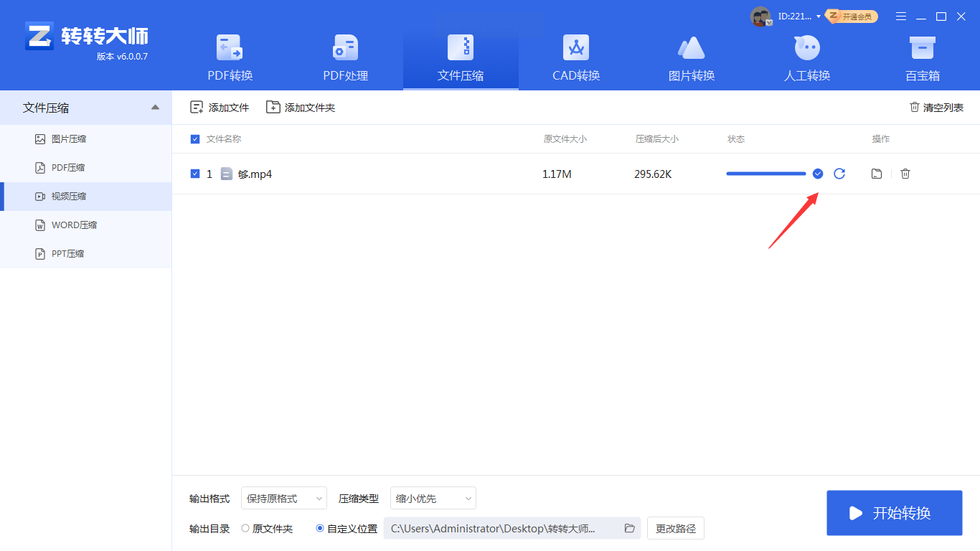Click the file type icon beside 够.mp4
Viewport: 980px width, 551px height.
click(x=227, y=174)
